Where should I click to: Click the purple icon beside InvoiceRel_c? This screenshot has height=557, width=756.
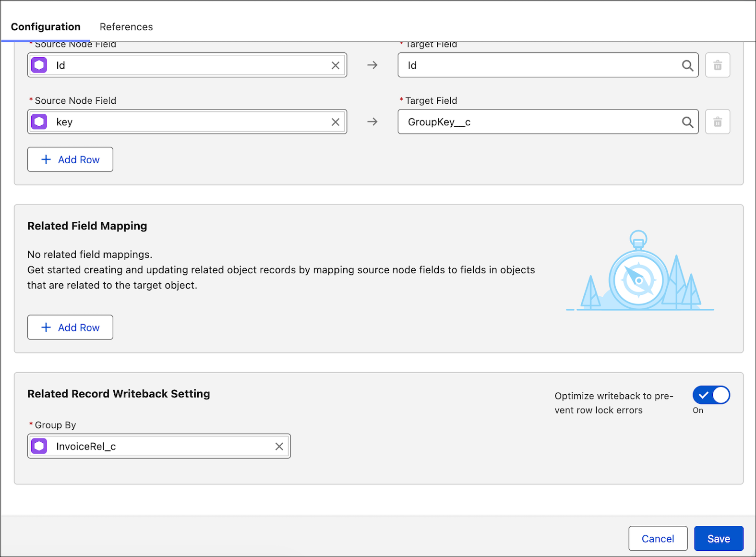click(x=39, y=447)
